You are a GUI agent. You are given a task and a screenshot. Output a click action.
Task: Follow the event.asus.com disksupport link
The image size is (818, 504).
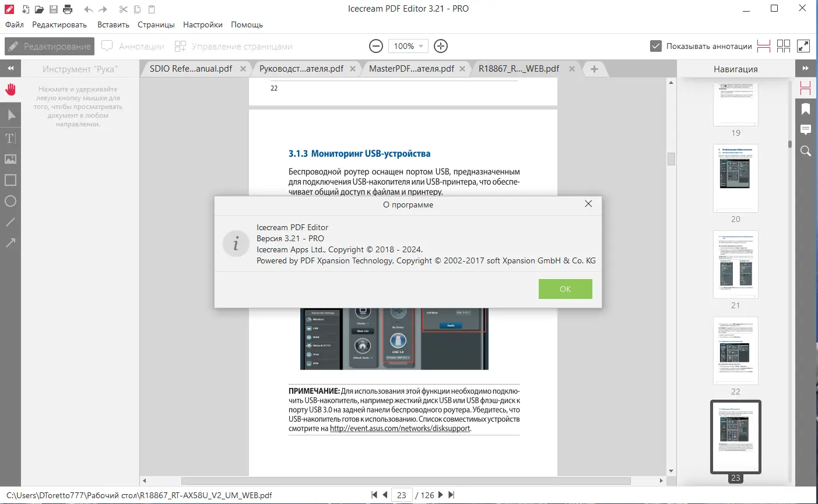pyautogui.click(x=400, y=428)
